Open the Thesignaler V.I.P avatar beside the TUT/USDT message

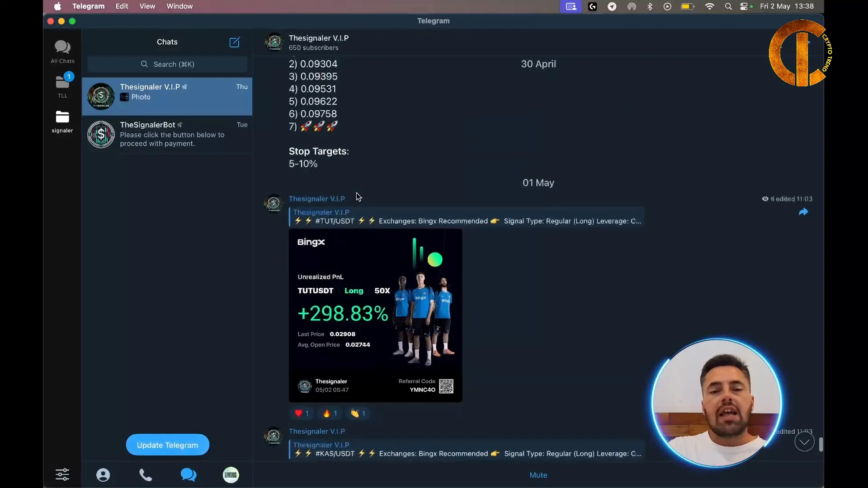(274, 203)
